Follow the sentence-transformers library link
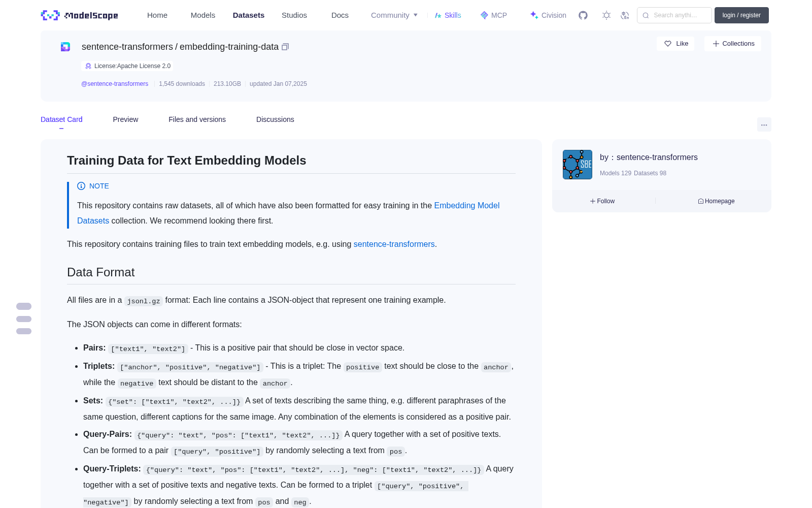This screenshot has width=812, height=508. [394, 244]
